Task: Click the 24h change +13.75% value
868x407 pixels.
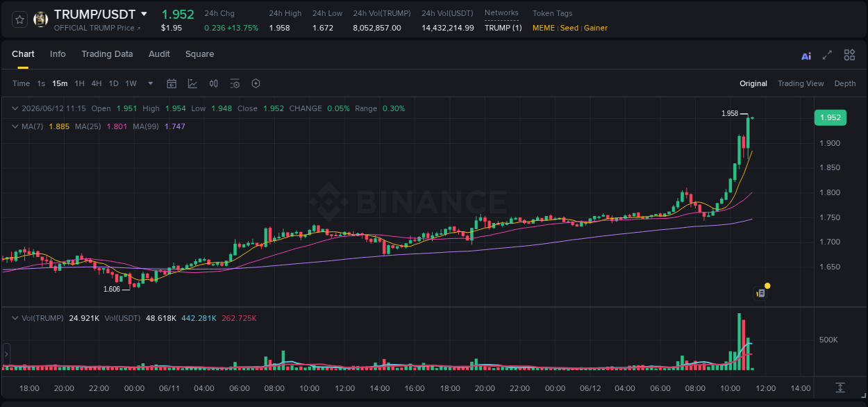Action: 242,28
